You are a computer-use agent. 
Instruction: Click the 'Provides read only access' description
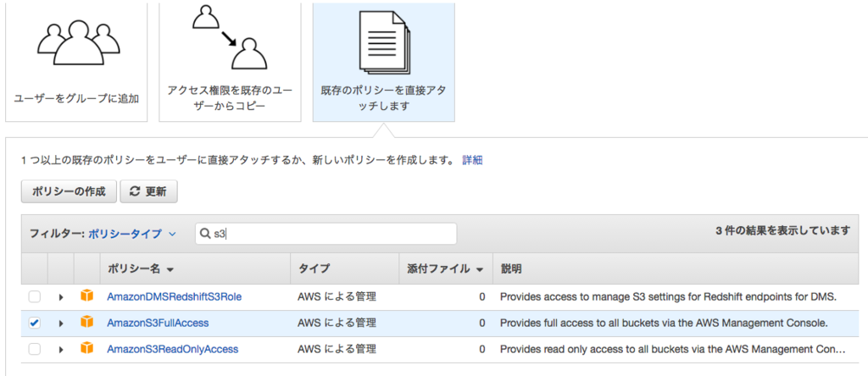click(x=672, y=350)
